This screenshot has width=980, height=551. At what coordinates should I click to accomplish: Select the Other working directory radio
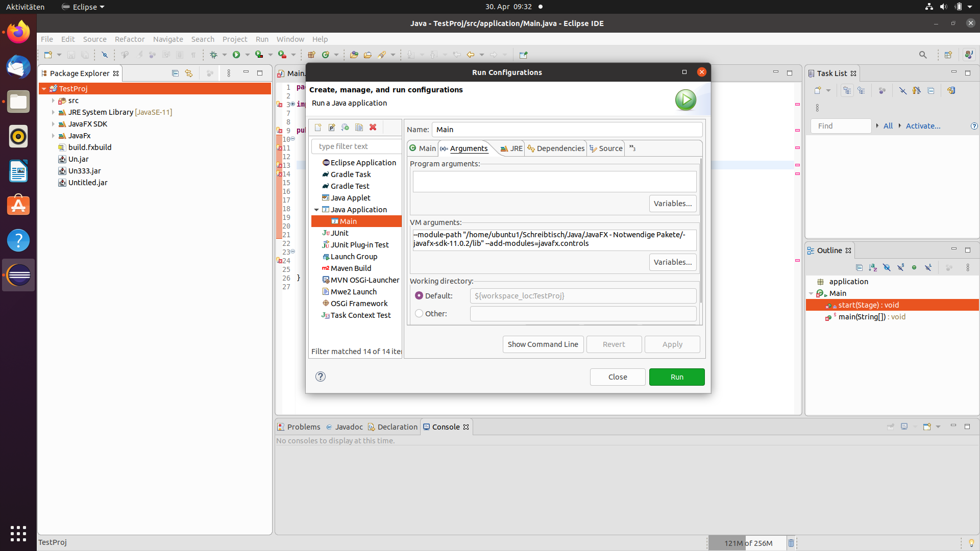(419, 313)
